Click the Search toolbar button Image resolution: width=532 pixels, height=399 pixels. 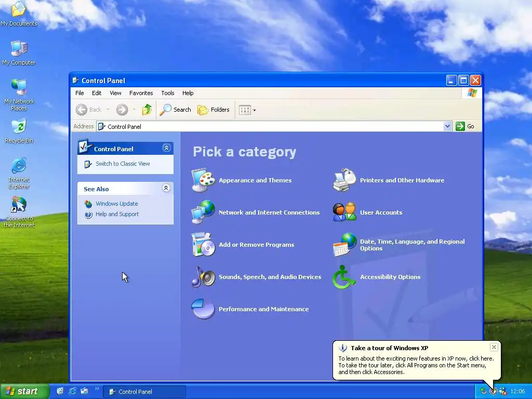175,110
